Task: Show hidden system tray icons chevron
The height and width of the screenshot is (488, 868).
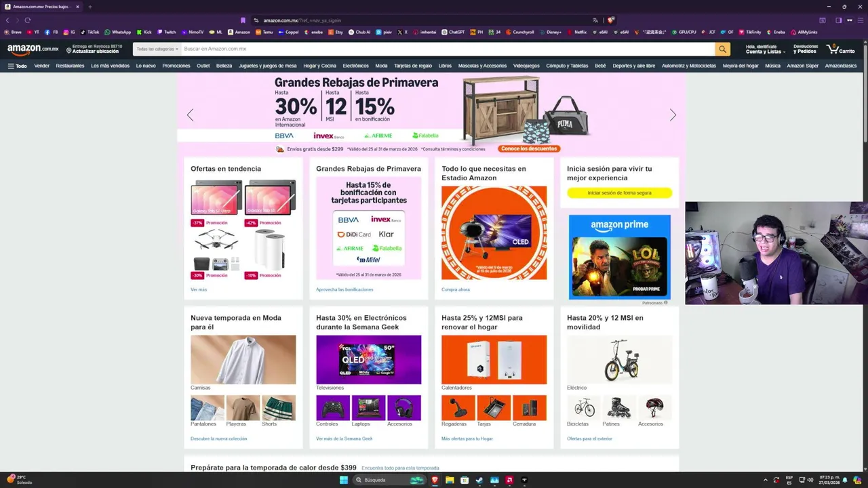Action: (766, 480)
